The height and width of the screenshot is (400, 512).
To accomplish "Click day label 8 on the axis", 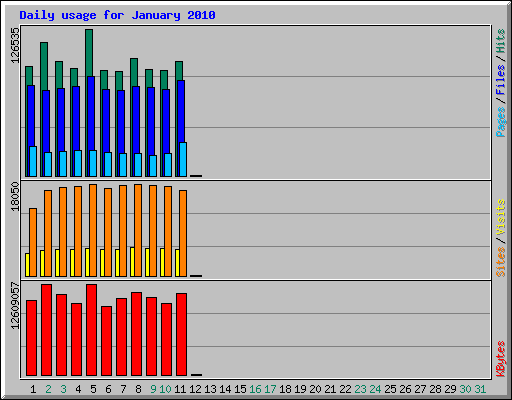I will 138,389.
